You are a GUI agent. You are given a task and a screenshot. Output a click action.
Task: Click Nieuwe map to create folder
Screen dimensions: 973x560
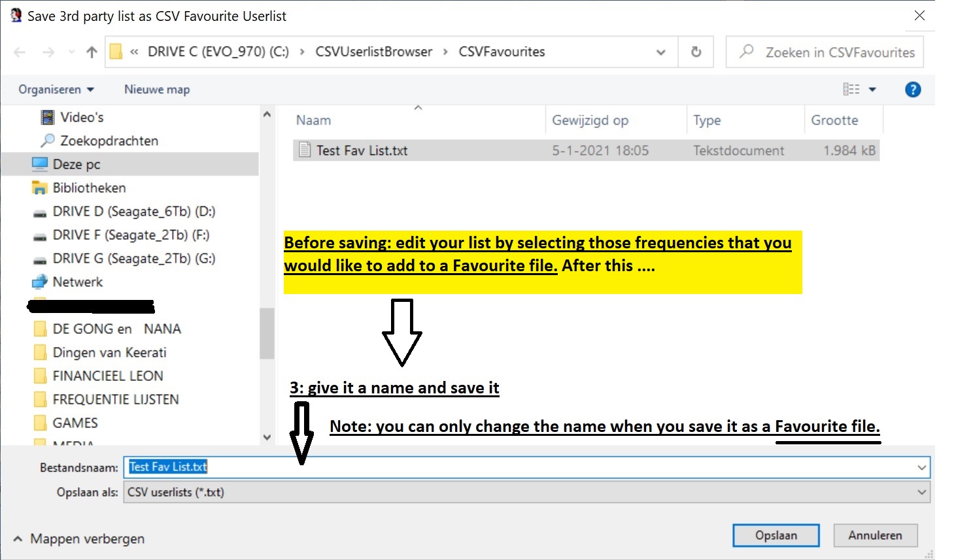157,90
